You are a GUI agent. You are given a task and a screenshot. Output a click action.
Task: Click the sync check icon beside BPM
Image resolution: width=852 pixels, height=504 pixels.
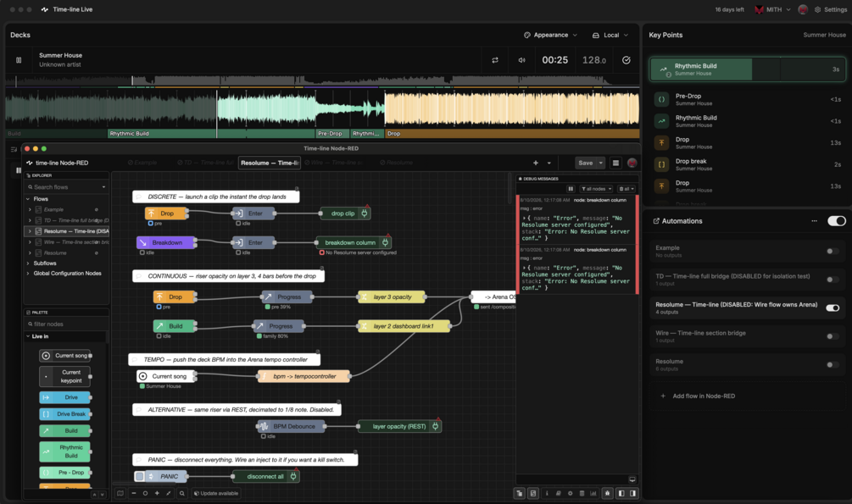pos(626,60)
